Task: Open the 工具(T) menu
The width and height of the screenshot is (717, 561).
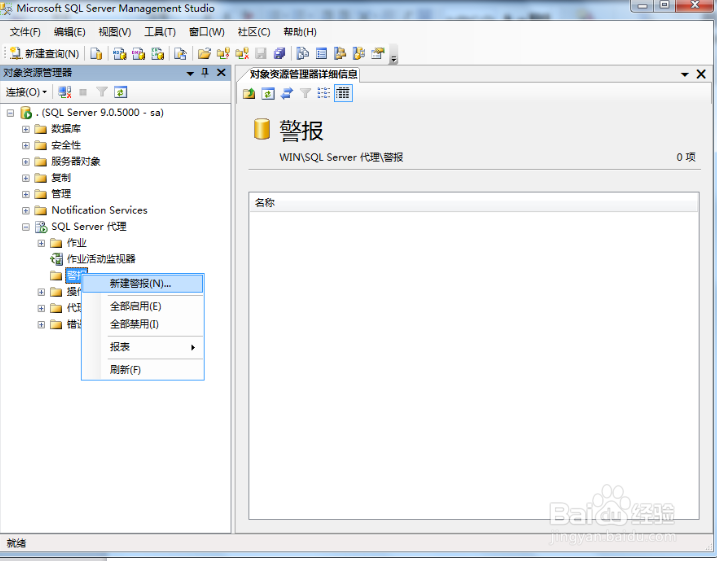Action: (x=160, y=32)
